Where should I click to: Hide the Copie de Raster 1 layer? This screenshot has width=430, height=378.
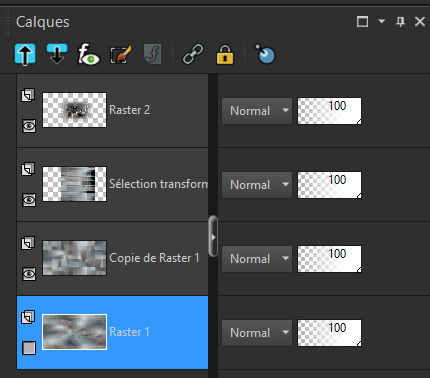(x=29, y=274)
